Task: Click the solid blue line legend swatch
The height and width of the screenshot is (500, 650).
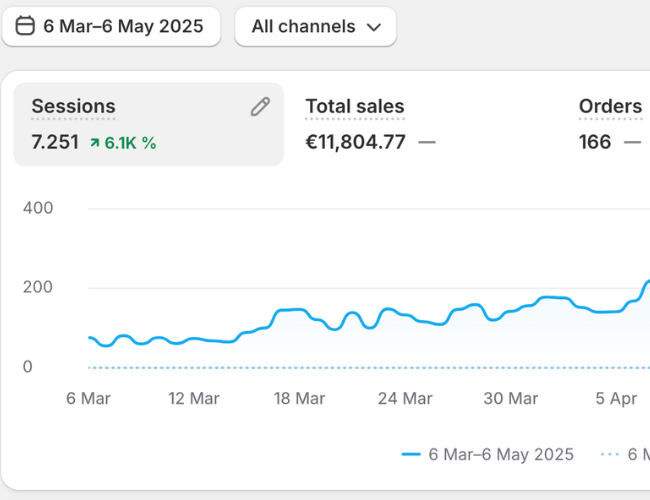Action: 411,454
